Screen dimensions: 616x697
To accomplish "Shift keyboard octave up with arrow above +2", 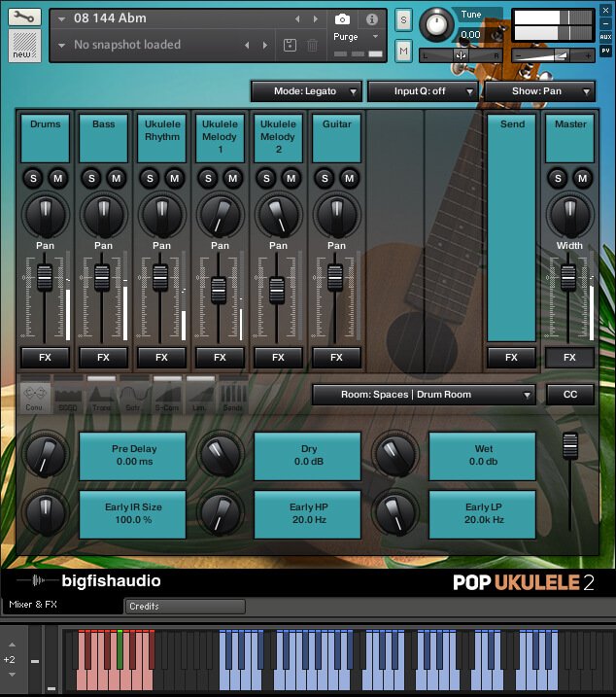I will [12, 645].
